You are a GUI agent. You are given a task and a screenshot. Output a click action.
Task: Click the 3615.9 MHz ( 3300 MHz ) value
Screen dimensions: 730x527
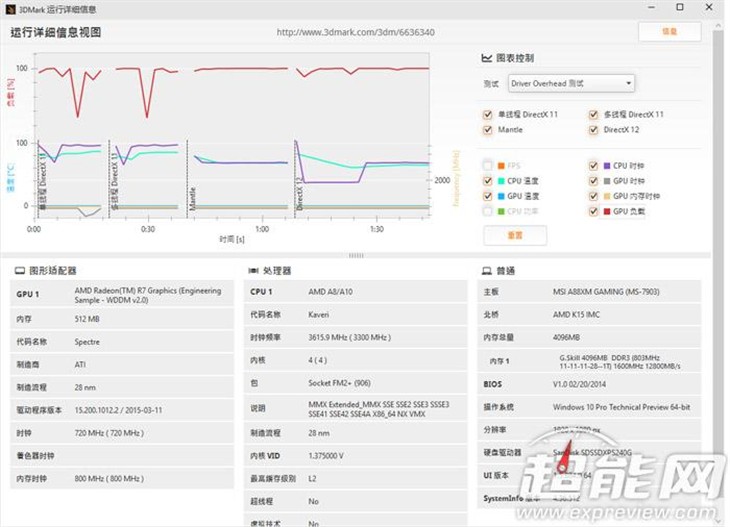pos(350,338)
